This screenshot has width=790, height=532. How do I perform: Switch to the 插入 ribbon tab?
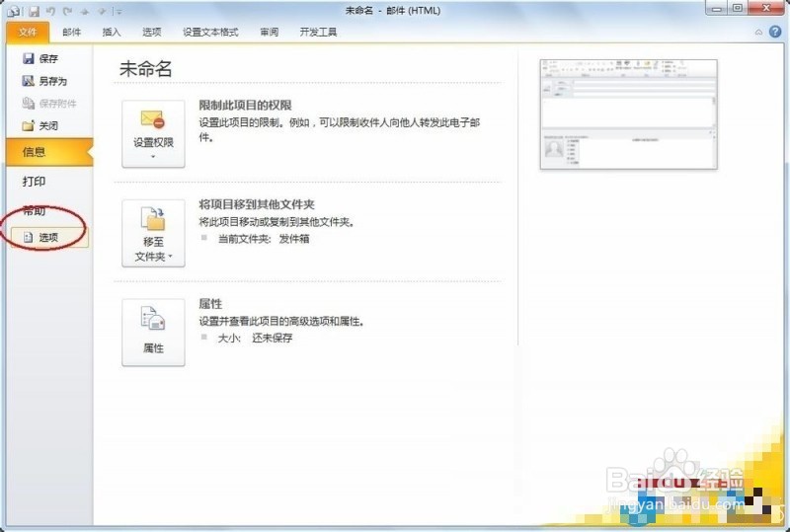(x=112, y=33)
